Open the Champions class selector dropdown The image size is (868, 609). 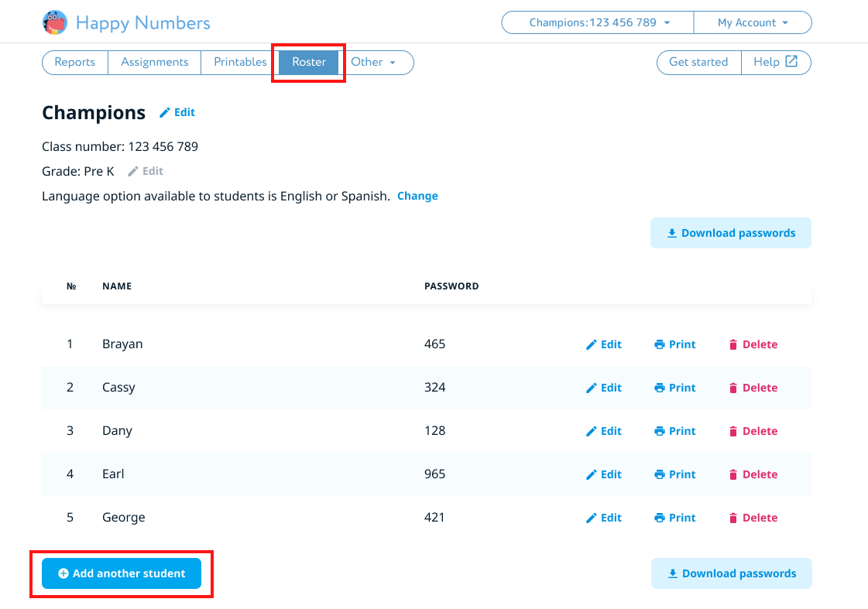point(598,22)
